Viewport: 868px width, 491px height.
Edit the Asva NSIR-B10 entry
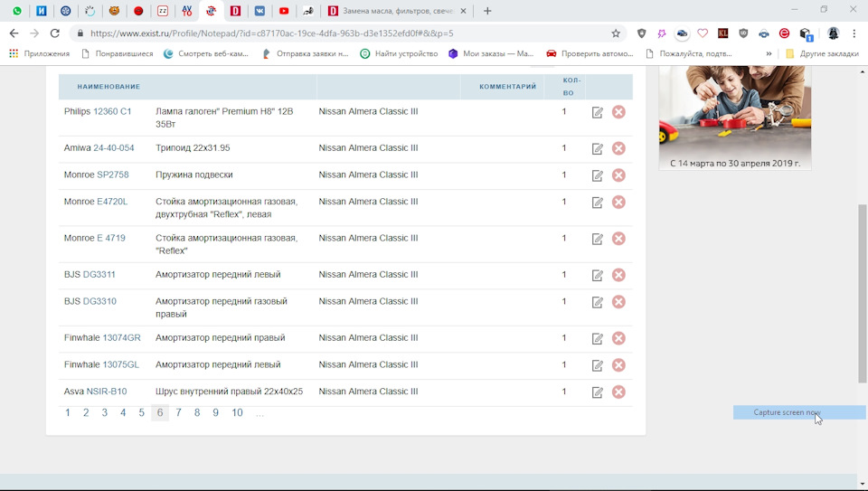pyautogui.click(x=597, y=392)
